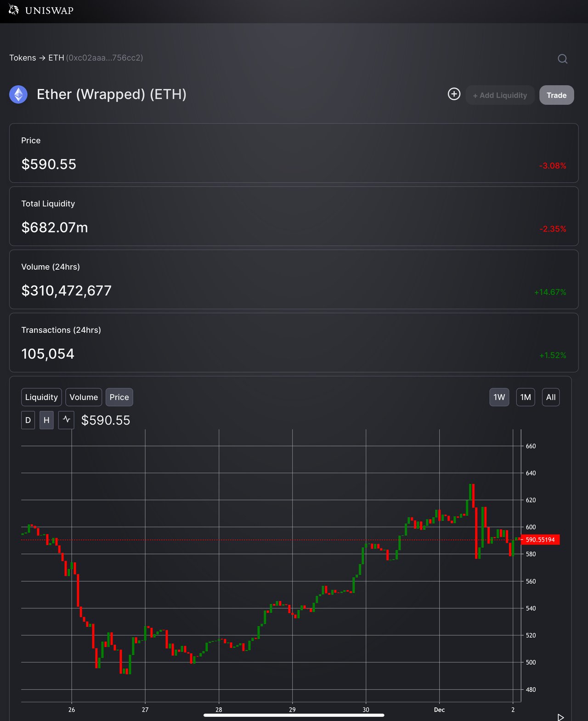Click the -2.35% liquidity change
The image size is (588, 721).
point(553,229)
